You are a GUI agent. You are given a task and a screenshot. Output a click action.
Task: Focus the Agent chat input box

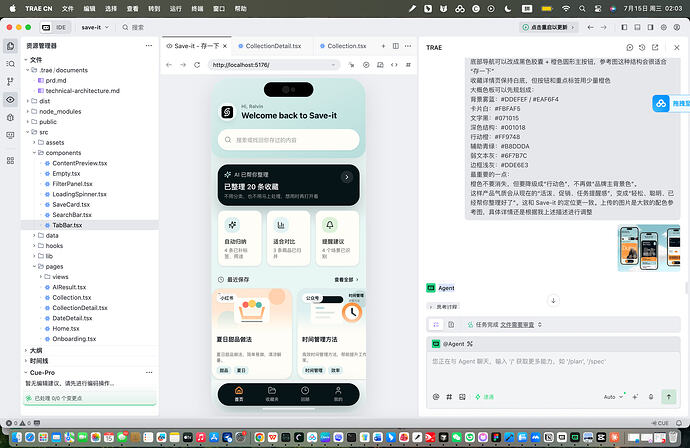pyautogui.click(x=553, y=370)
